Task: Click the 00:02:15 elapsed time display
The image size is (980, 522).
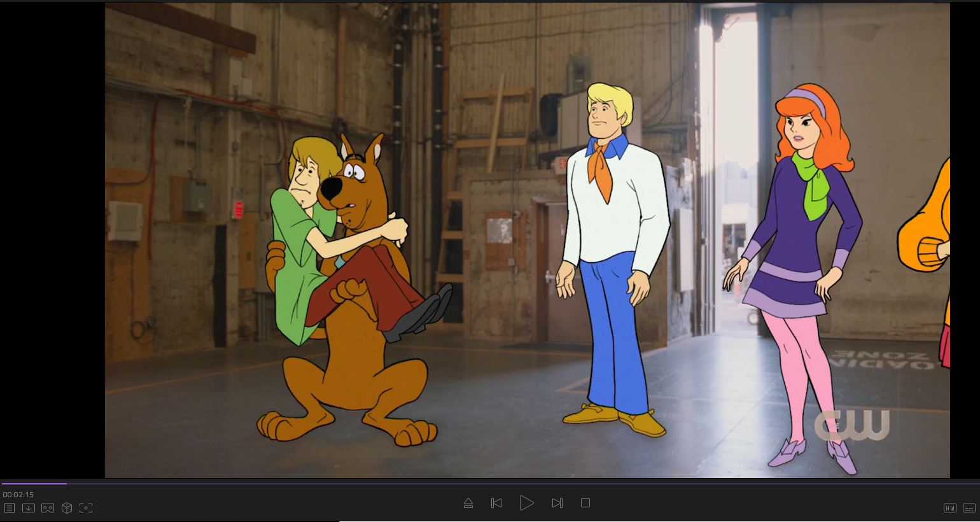Action: tap(18, 495)
